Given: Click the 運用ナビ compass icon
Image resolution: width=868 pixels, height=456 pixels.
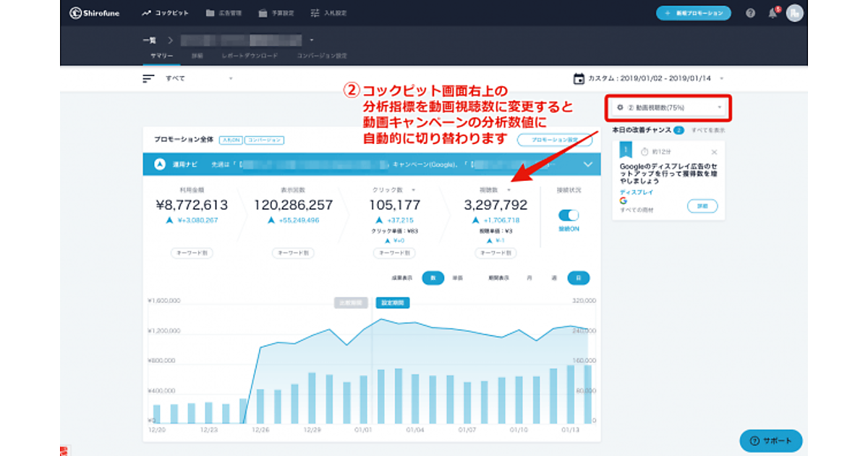Looking at the screenshot, I should pyautogui.click(x=160, y=164).
